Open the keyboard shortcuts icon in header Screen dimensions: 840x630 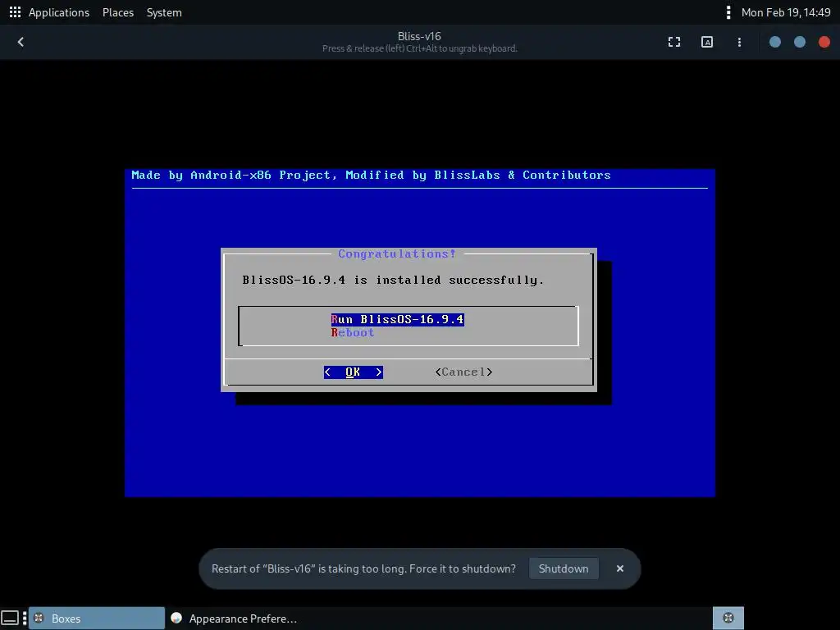[x=706, y=42]
